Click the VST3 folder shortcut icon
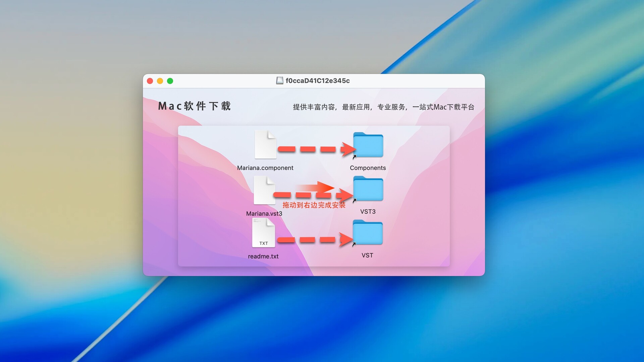This screenshot has width=644, height=362. tap(368, 189)
